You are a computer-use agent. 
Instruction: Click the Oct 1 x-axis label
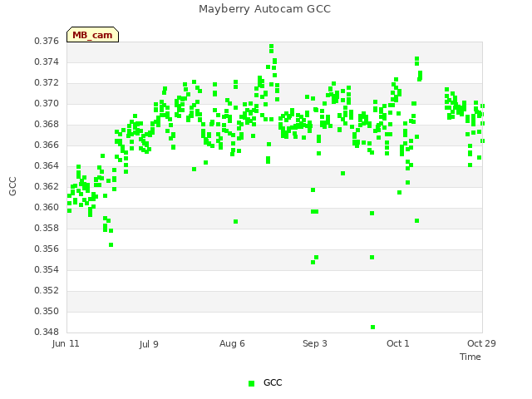tap(398, 343)
